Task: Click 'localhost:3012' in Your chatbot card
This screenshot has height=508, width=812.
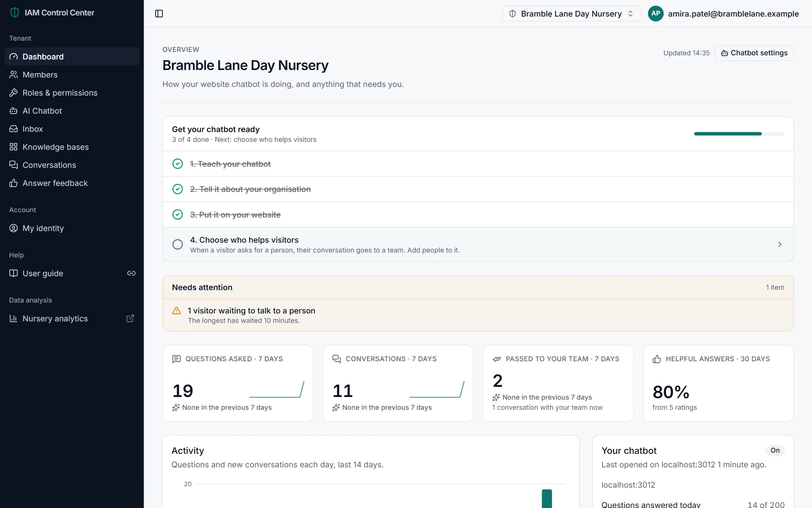Action: tap(628, 485)
